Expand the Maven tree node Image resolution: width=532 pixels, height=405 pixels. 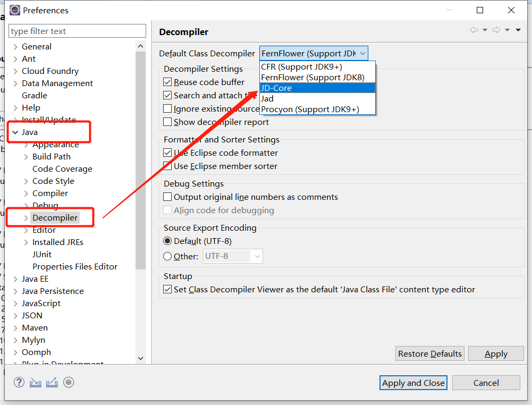pos(15,328)
